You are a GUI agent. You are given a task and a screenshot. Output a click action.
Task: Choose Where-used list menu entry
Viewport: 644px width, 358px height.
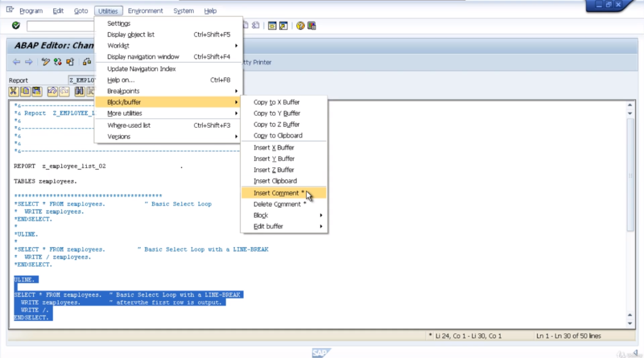(169, 125)
